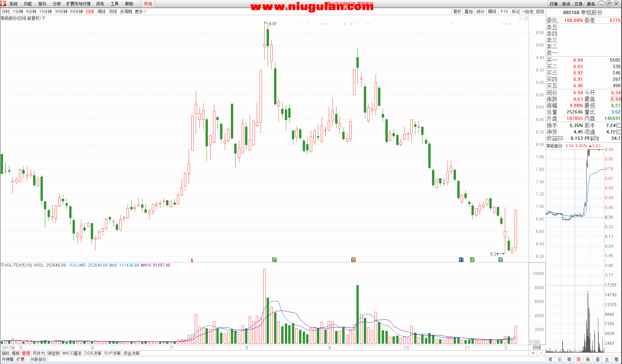622x364 pixels.
Task: Open the VOL-TDX indicator dropdown triangle
Action: [x=2, y=265]
